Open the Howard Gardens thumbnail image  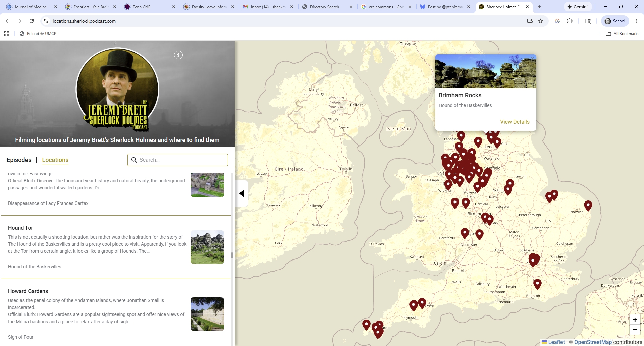207,314
